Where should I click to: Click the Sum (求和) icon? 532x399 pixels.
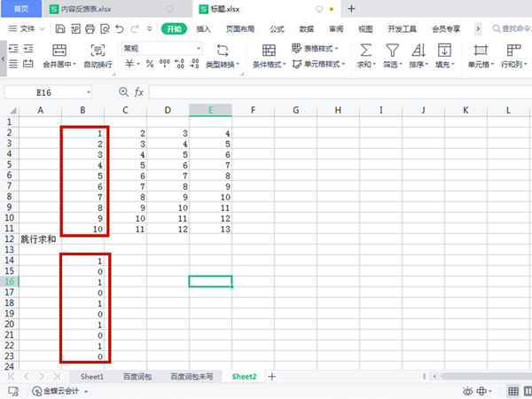pyautogui.click(x=365, y=50)
